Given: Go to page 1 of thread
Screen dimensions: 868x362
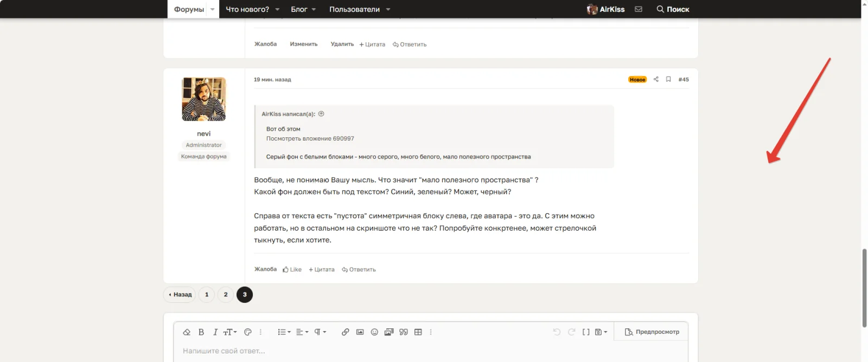Looking at the screenshot, I should click(x=207, y=295).
